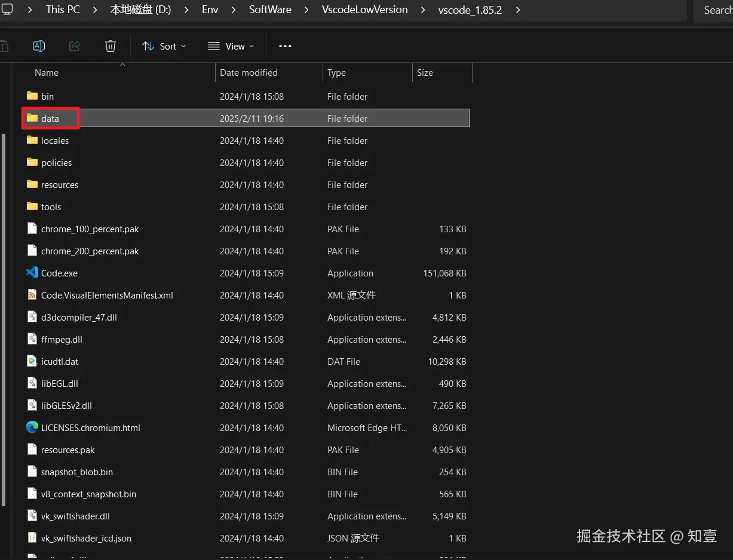Select file name LICENSES.chromium.html
733x560 pixels.
tap(91, 428)
